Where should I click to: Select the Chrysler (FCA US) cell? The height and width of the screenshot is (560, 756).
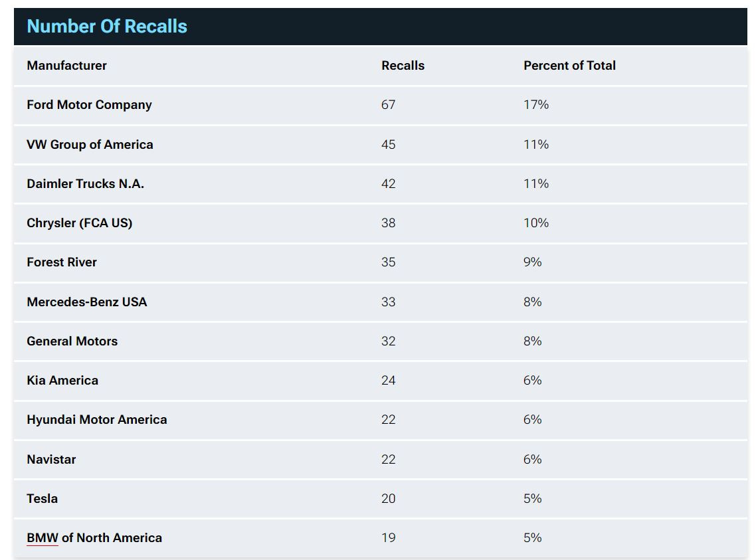click(79, 223)
